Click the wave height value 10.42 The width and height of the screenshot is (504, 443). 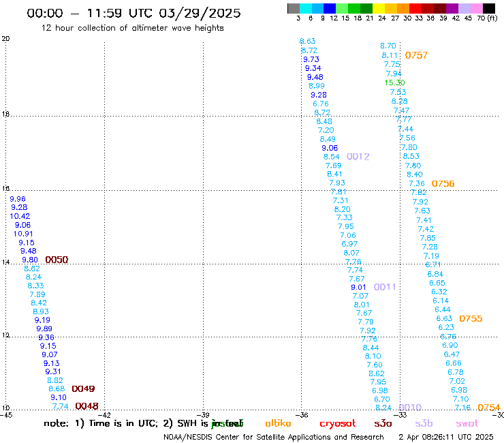pyautogui.click(x=20, y=216)
